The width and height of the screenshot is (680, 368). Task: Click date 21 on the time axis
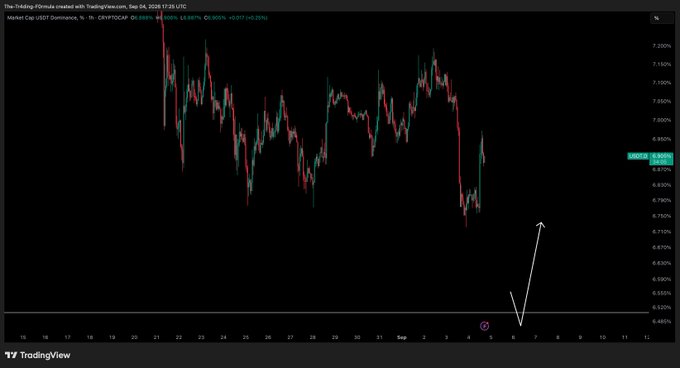[157, 337]
